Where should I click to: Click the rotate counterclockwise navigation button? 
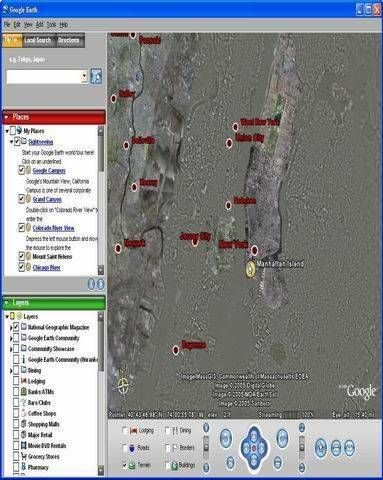click(226, 438)
